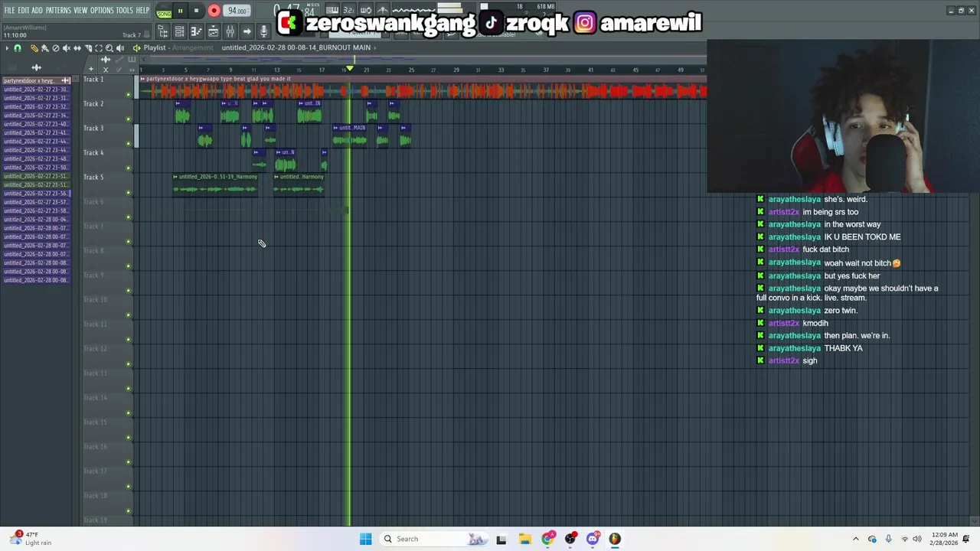Mute Track 4 via its green light
Viewport: 980px width, 551px height.
129,168
